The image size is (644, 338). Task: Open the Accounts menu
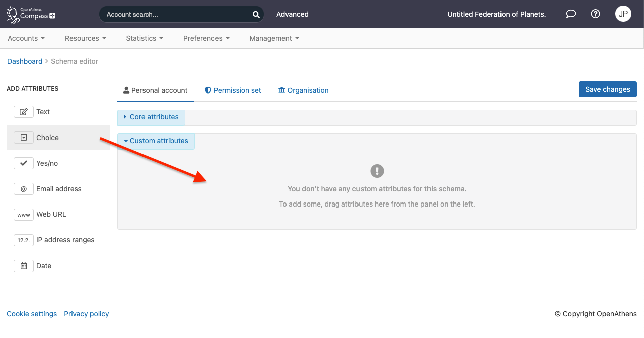click(26, 38)
